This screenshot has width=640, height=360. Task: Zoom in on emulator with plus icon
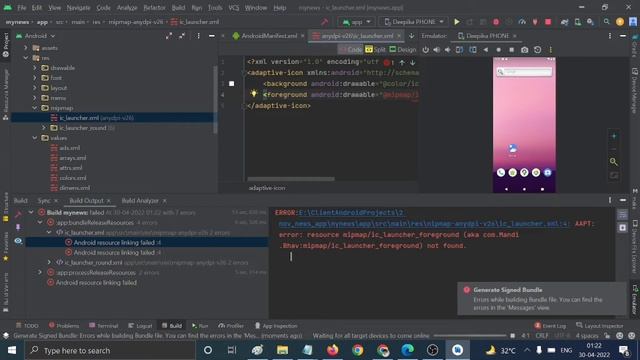[613, 136]
